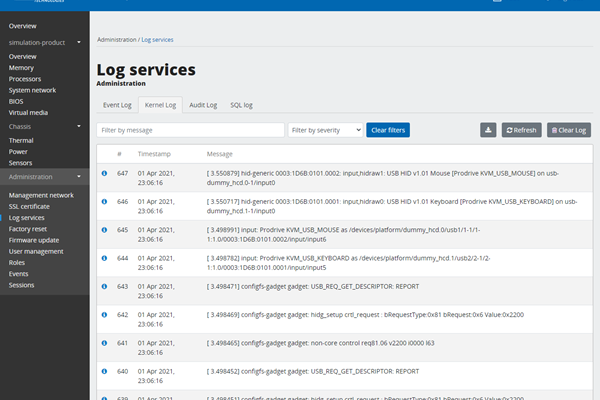The height and width of the screenshot is (400, 600).
Task: Click the Message column header
Action: tap(220, 154)
